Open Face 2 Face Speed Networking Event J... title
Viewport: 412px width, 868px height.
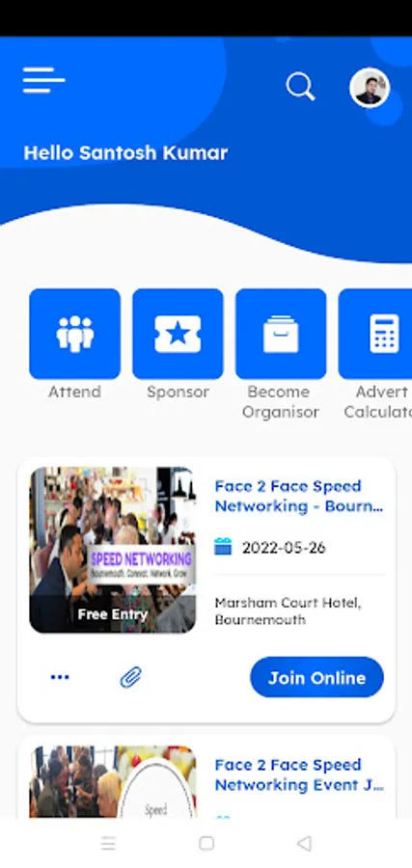pyautogui.click(x=299, y=774)
